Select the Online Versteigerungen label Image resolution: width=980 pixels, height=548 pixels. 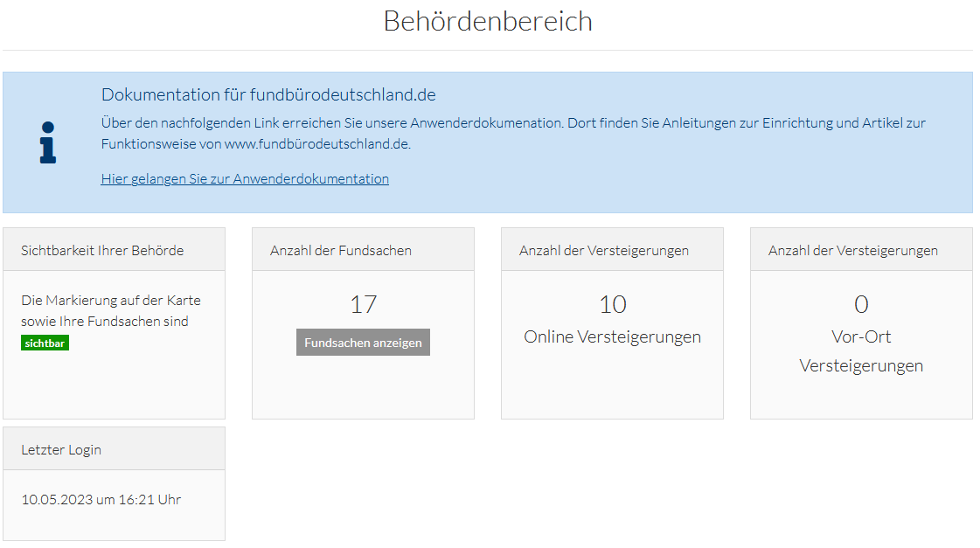pyautogui.click(x=612, y=337)
